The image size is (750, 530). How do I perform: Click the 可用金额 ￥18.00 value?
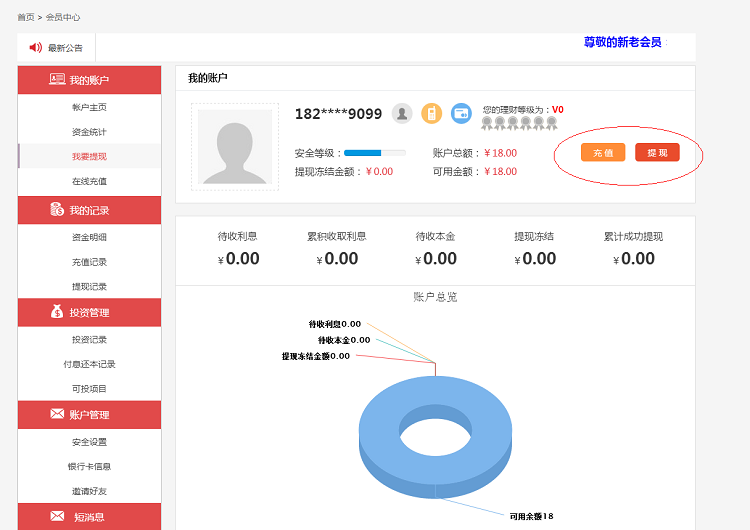tap(500, 171)
